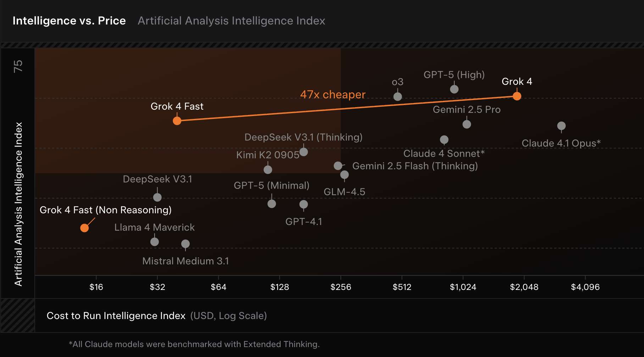This screenshot has width=644, height=357.
Task: Click the $256 x-axis tick label
Action: (341, 287)
